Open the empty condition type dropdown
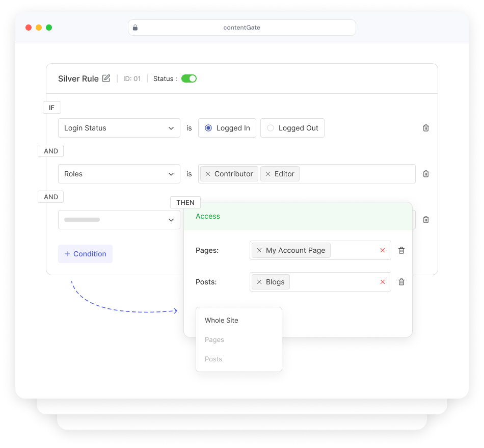 [x=119, y=220]
